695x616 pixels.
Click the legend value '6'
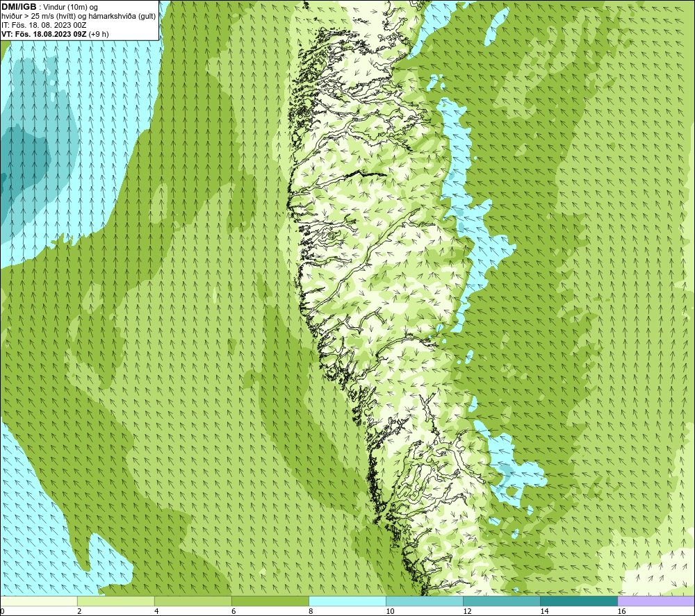pos(234,612)
